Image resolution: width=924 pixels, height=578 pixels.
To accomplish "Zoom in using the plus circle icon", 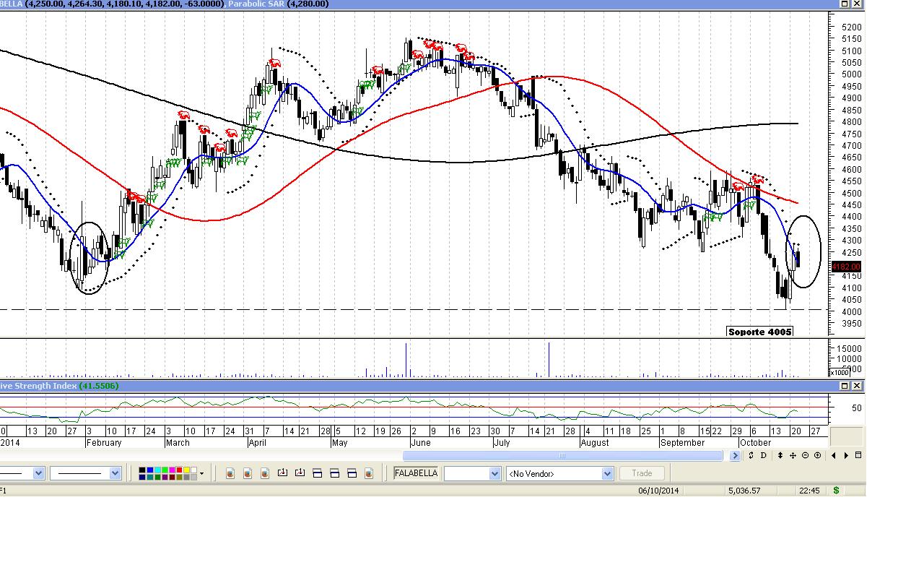I will [817, 455].
